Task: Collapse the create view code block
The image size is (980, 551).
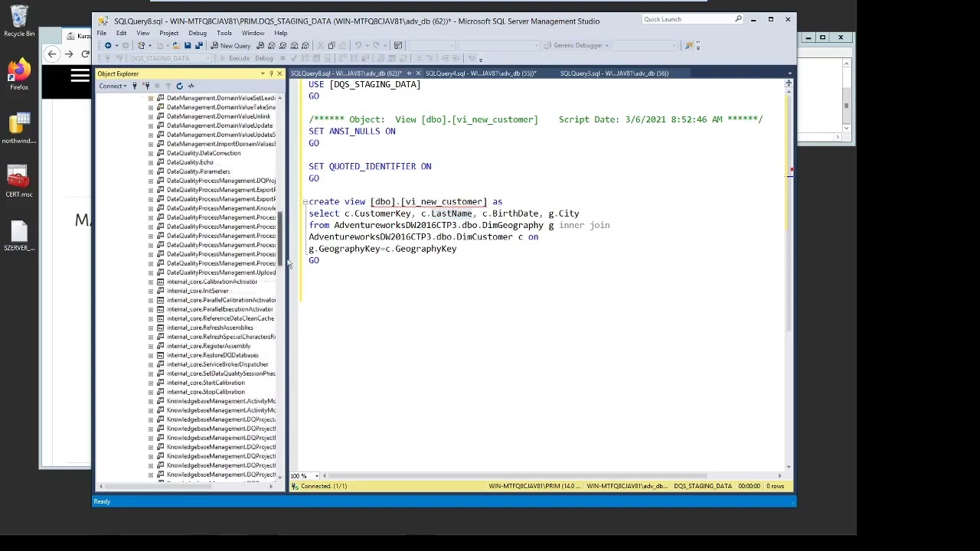Action: tap(305, 202)
